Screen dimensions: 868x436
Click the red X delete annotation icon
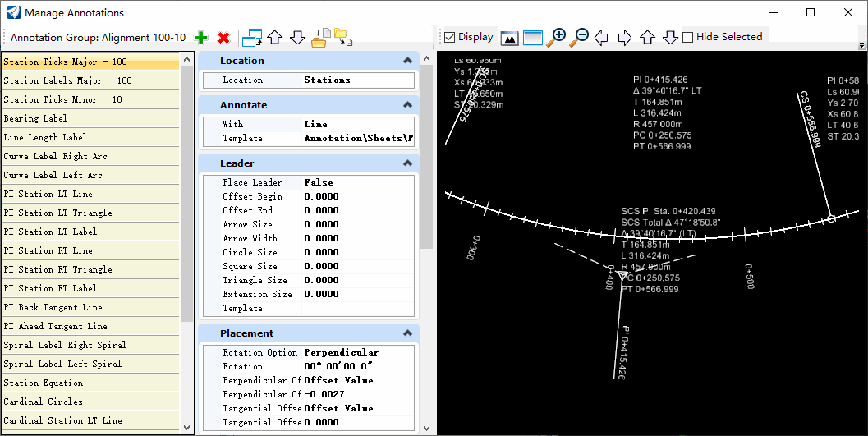[223, 38]
